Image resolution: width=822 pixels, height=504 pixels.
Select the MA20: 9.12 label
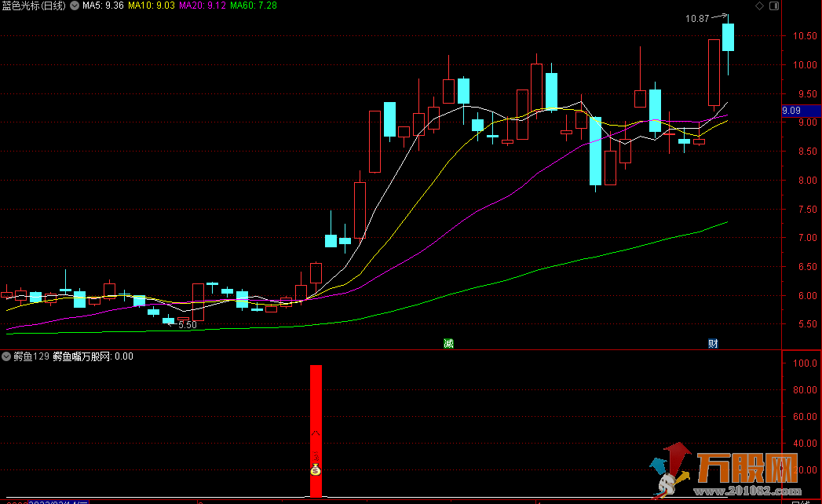[203, 5]
